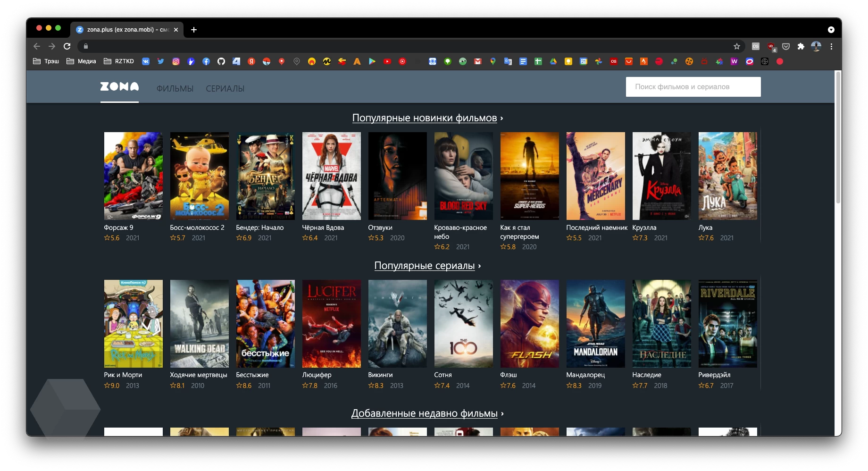This screenshot has height=471, width=868.
Task: Click the Бендер: Начало title
Action: [260, 227]
